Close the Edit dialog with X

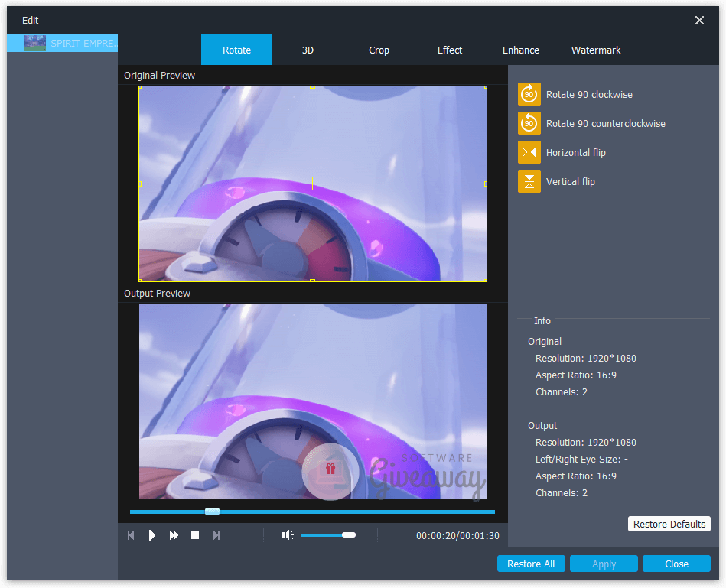(700, 21)
